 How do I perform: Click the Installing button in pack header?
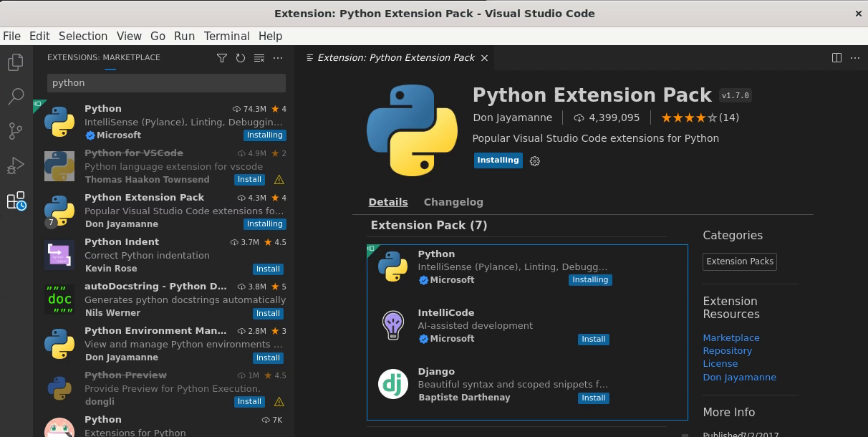click(x=498, y=160)
